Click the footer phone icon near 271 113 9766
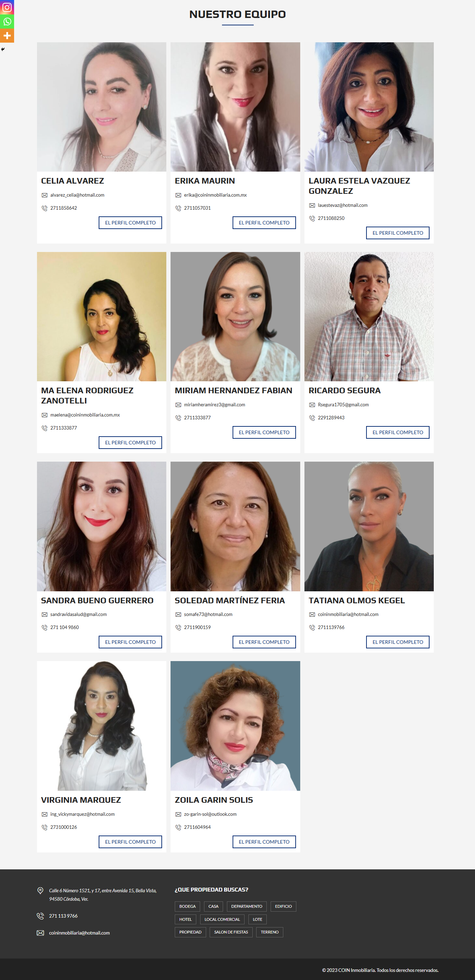This screenshot has width=475, height=980. coord(40,916)
